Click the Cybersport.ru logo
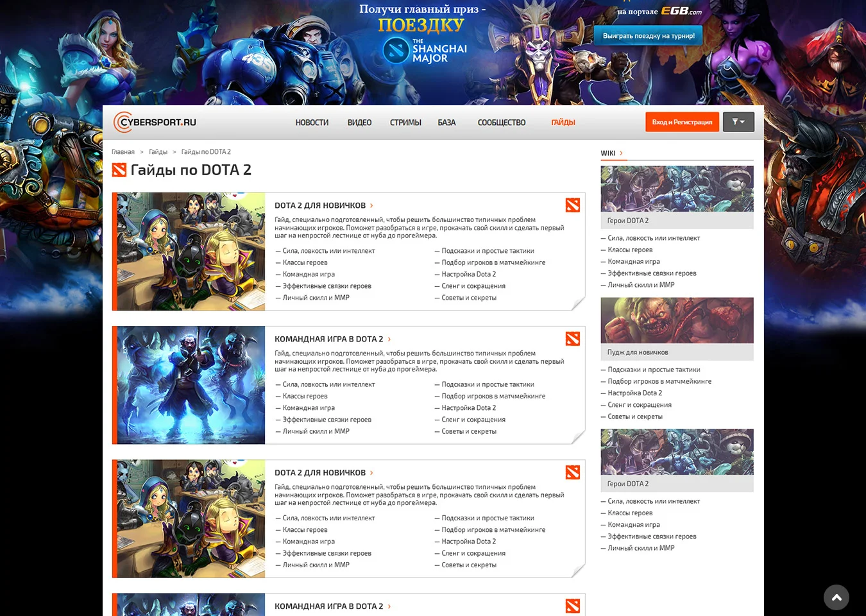The width and height of the screenshot is (866, 616). point(155,122)
